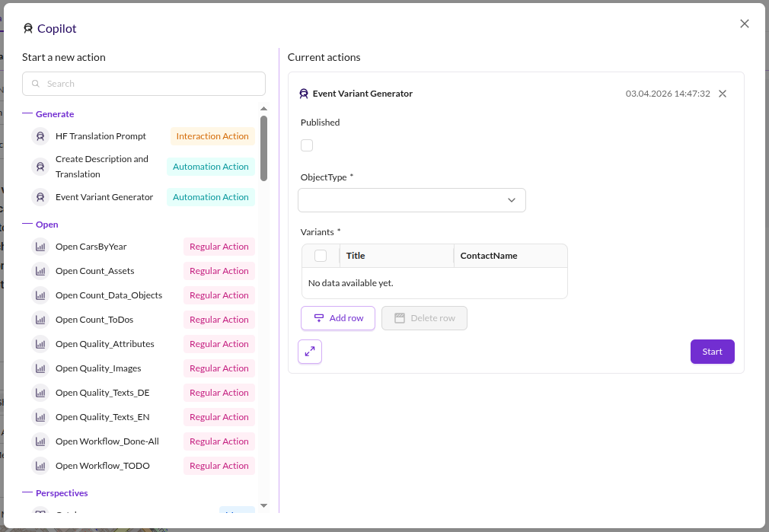Select Open Quality_Texts_DE action

coord(143,393)
